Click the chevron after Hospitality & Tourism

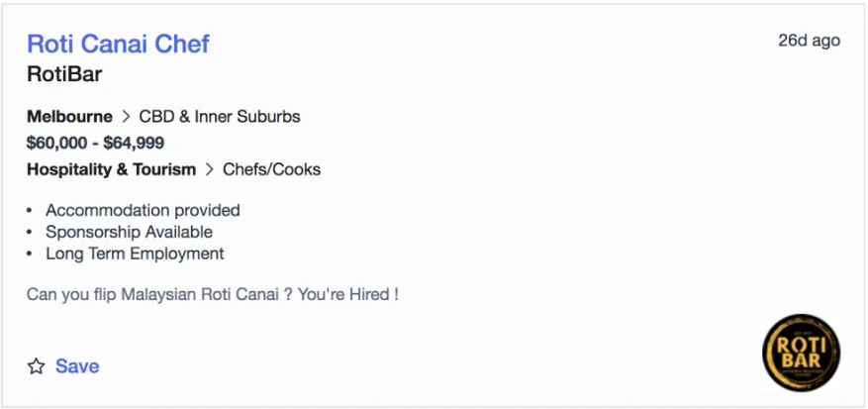(209, 169)
